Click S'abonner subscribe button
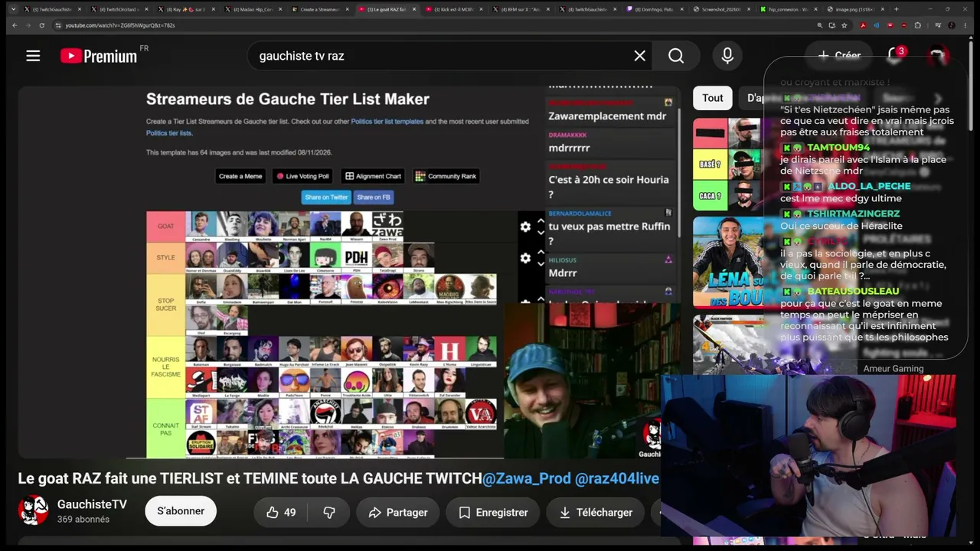The image size is (980, 551). [181, 511]
